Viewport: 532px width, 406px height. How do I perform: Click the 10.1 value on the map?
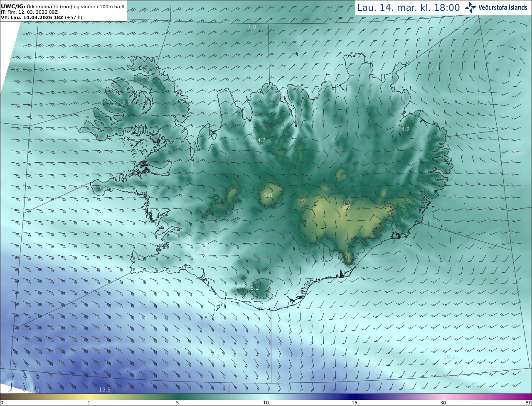(214, 356)
